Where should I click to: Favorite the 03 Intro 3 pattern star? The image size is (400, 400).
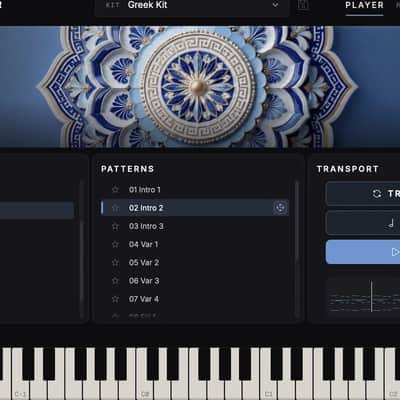[x=115, y=226]
